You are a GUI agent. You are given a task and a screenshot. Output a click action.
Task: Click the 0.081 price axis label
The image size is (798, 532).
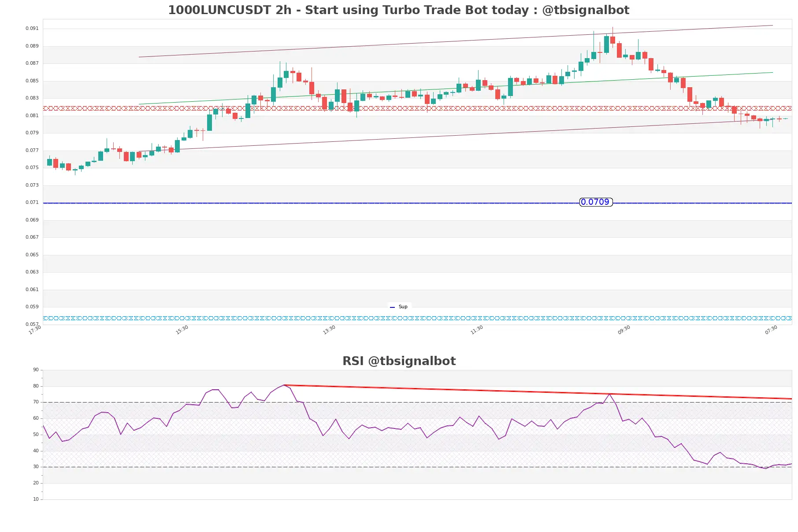coord(32,116)
